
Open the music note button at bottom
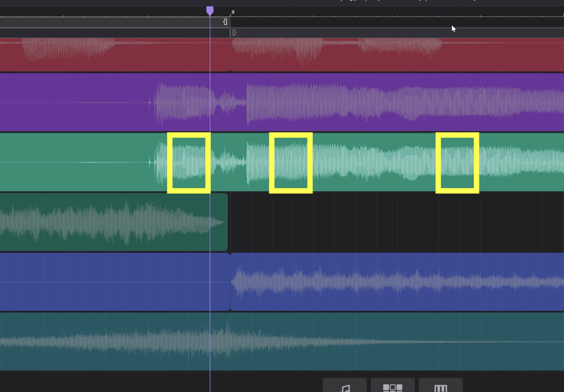click(345, 385)
